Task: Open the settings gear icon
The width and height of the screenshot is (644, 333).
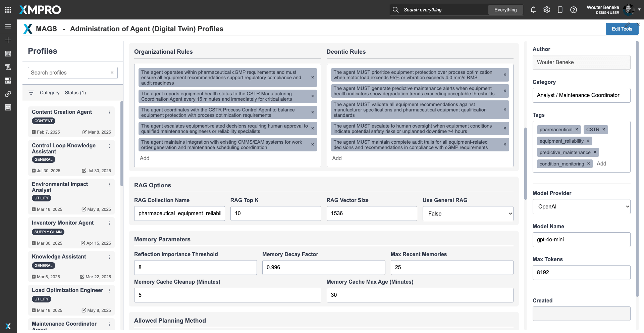Action: pos(546,10)
